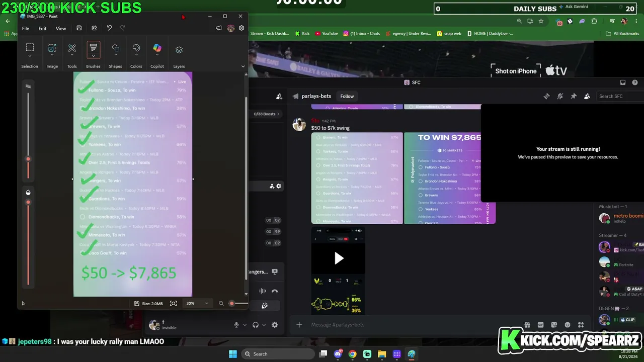The width and height of the screenshot is (644, 362).
Task: Open the Kick bookmark
Action: tap(302, 34)
